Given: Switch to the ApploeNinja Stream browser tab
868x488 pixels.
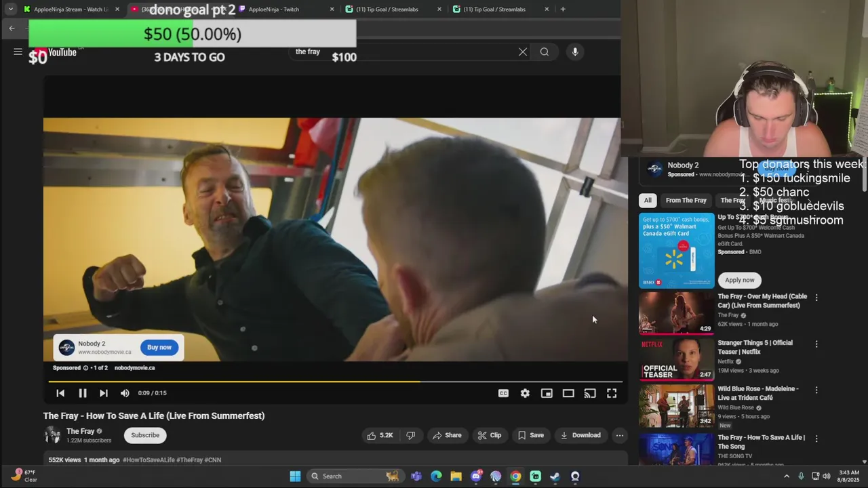Looking at the screenshot, I should click(x=71, y=9).
